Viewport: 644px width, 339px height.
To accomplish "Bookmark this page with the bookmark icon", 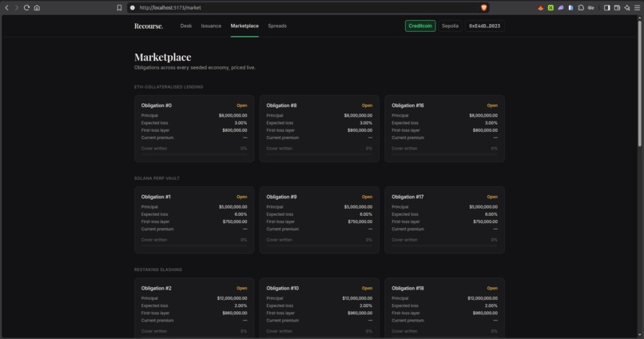I will click(x=119, y=8).
